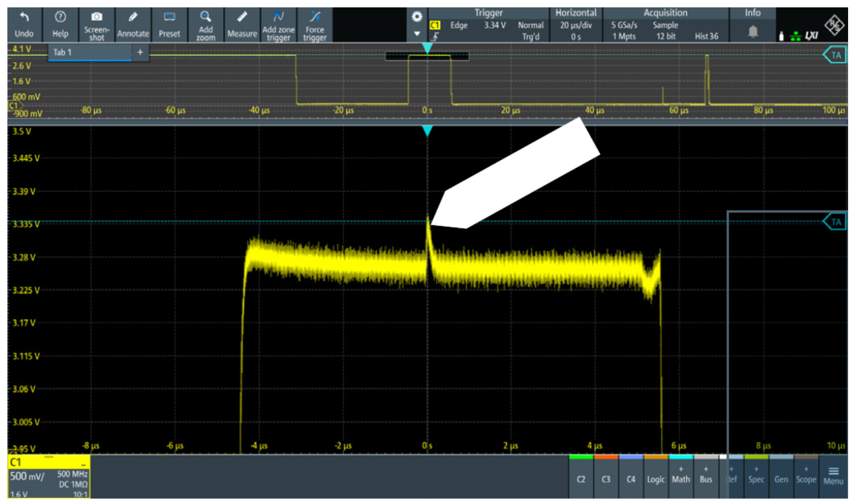The image size is (854, 504).
Task: Add a new tab with plus button
Action: click(140, 52)
